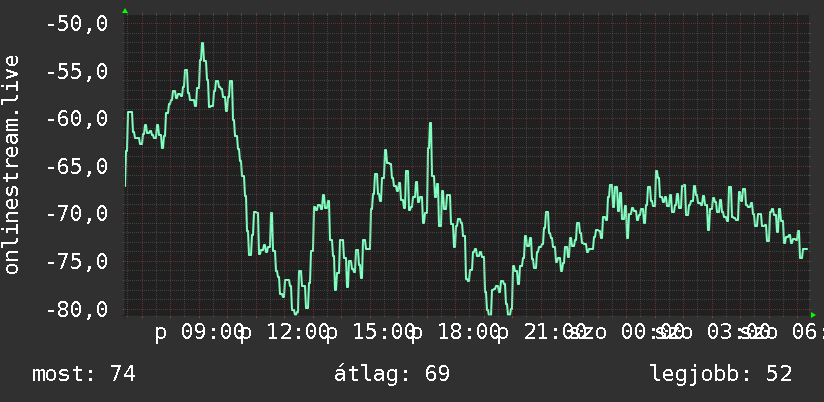
Task: Click the 'átlag: 69' average value
Action: click(x=392, y=374)
